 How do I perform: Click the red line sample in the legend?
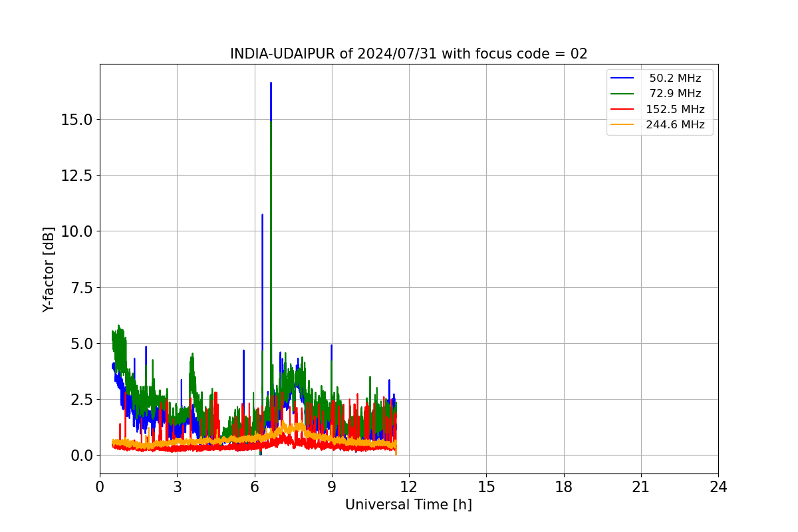[622, 110]
